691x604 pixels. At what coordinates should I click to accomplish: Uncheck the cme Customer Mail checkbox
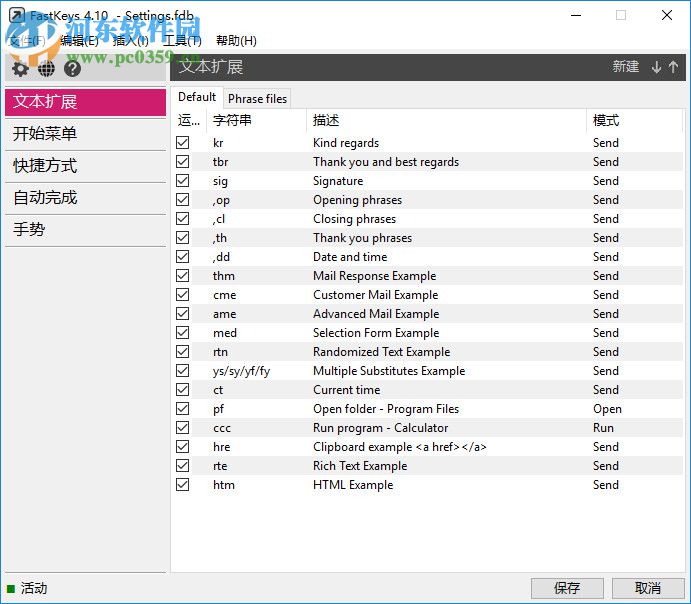point(182,295)
